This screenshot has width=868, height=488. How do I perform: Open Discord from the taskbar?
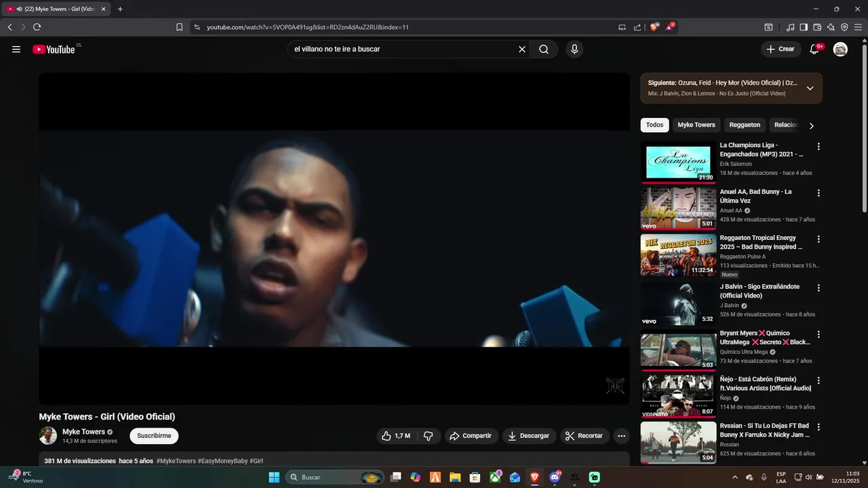(555, 477)
